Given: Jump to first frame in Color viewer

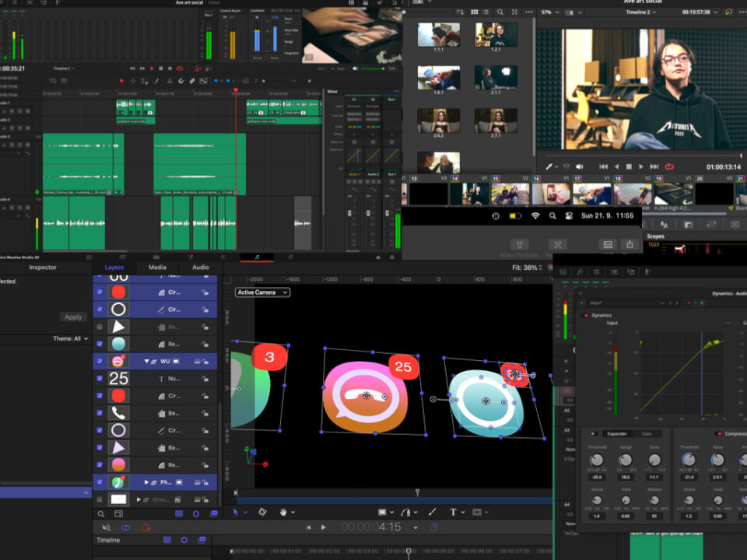Looking at the screenshot, I should click(604, 166).
